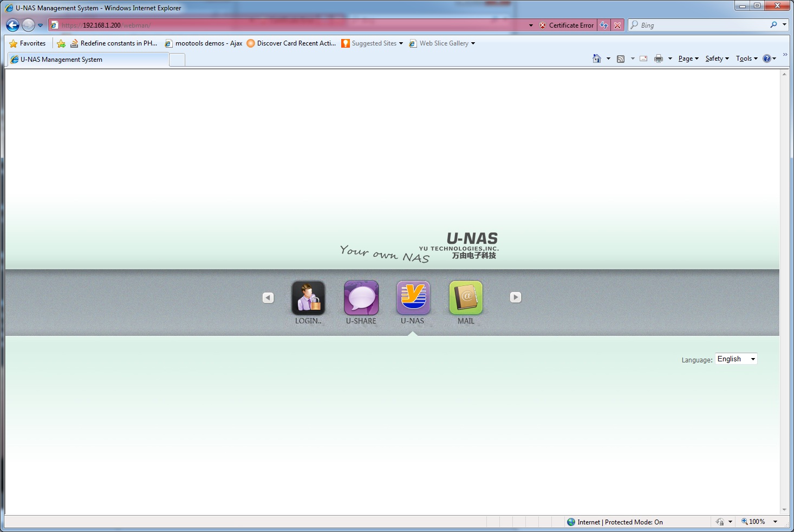
Task: Click the right carousel arrow
Action: click(x=516, y=297)
